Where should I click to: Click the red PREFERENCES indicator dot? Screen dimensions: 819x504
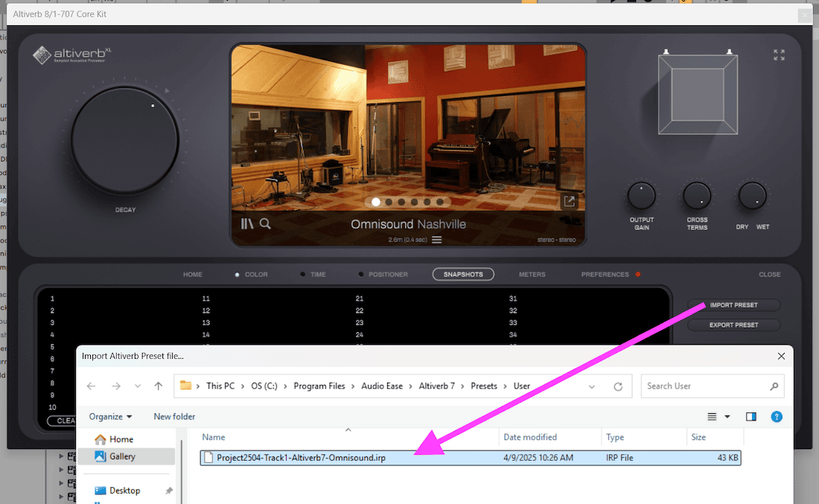click(x=638, y=274)
